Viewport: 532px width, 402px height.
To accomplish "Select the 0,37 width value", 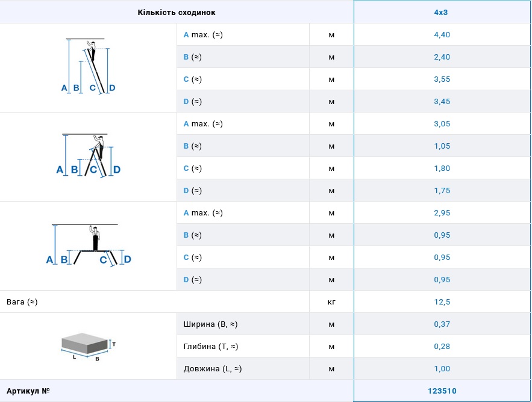I will [x=442, y=324].
